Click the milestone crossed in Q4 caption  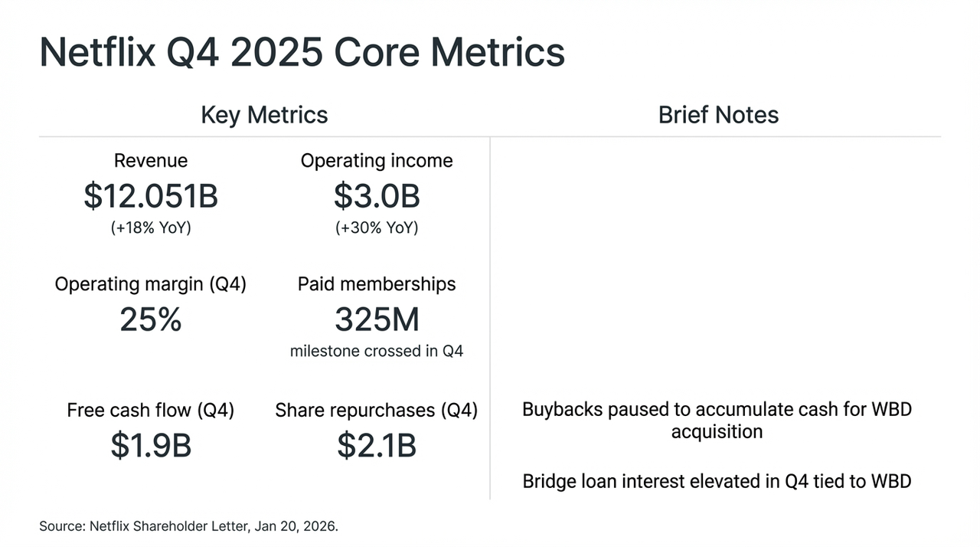tap(377, 352)
